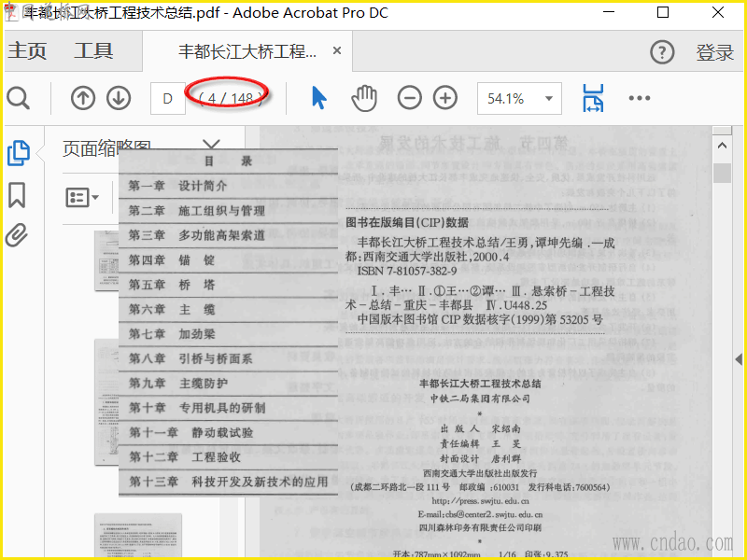Select the bottom page thumbnail
The height and width of the screenshot is (560, 747).
[138, 535]
